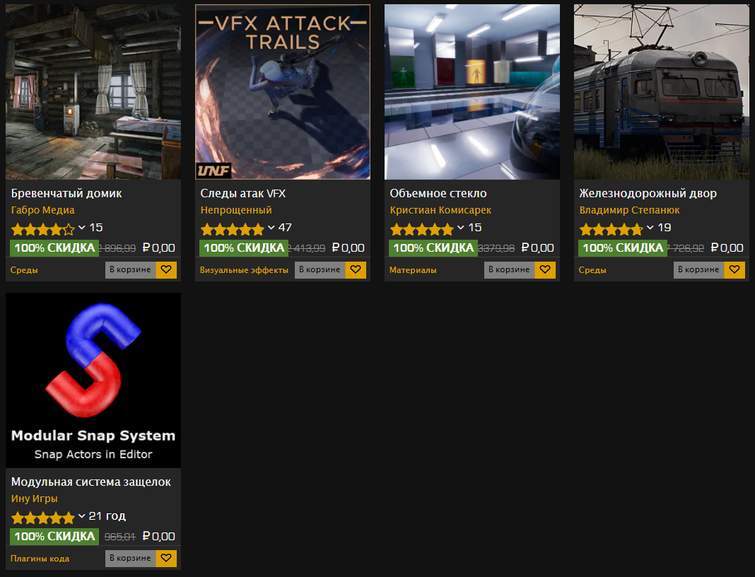Open VFX Attack Trails thumbnail image
Viewport: 755px width, 577px height.
click(x=283, y=92)
